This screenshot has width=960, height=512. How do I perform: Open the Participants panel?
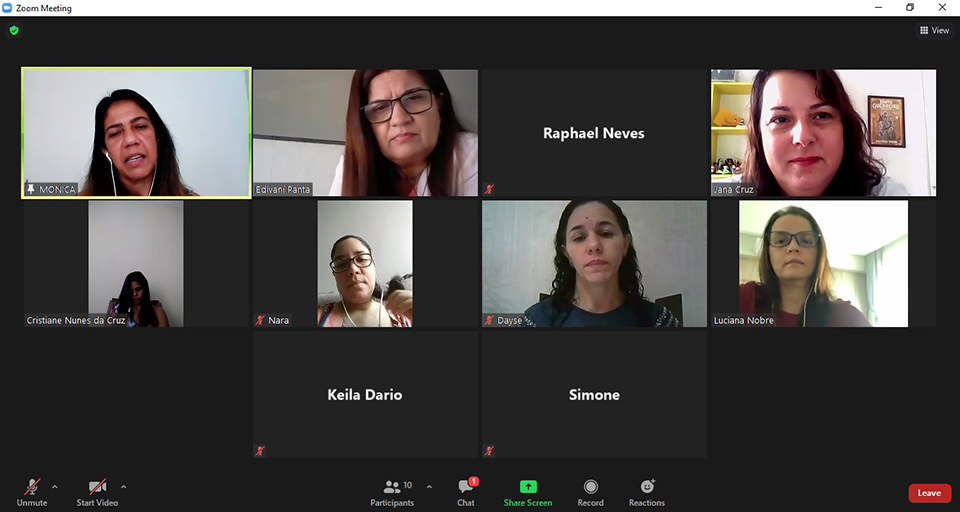tap(392, 493)
